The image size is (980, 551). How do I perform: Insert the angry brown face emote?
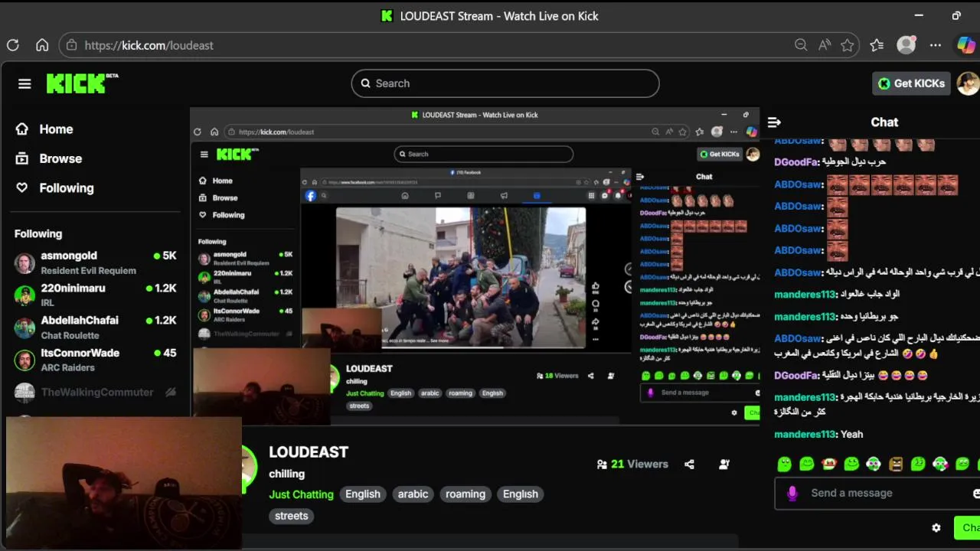896,464
